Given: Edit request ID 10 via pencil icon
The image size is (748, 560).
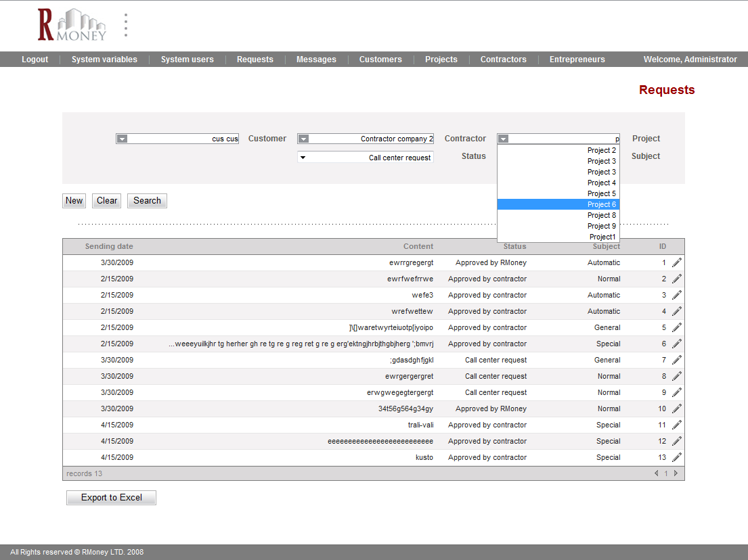Looking at the screenshot, I should (x=676, y=409).
